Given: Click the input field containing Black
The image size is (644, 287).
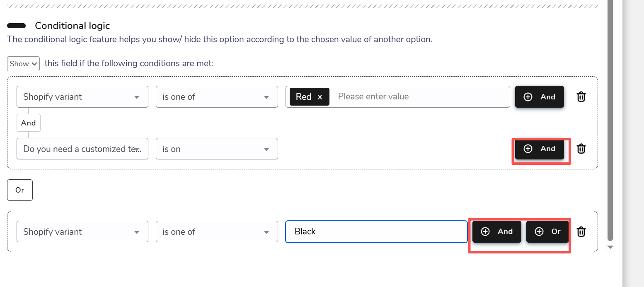Looking at the screenshot, I should tap(376, 232).
